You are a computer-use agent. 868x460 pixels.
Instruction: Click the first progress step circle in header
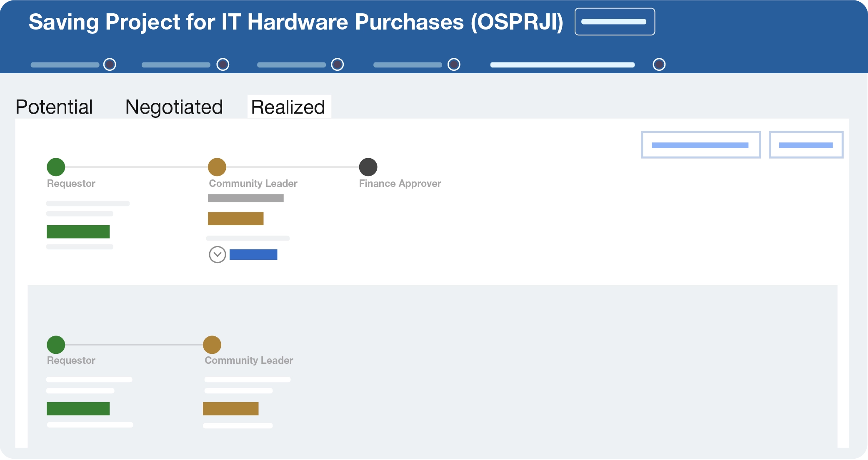pyautogui.click(x=110, y=65)
